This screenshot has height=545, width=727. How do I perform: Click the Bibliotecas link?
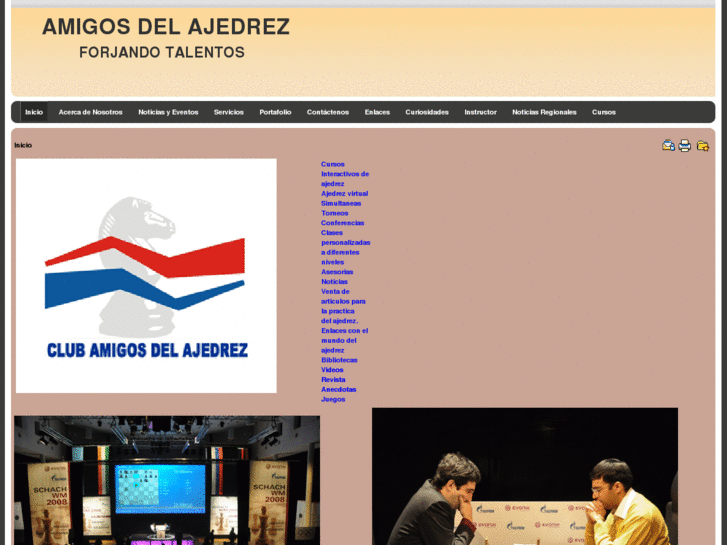[x=339, y=360]
